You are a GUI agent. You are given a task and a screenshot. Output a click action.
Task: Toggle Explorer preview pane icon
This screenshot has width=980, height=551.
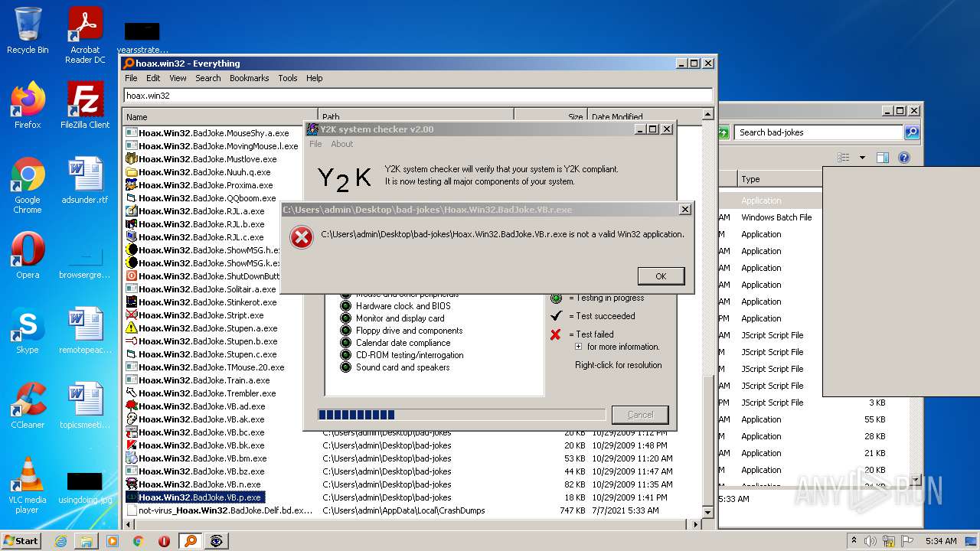(x=882, y=158)
